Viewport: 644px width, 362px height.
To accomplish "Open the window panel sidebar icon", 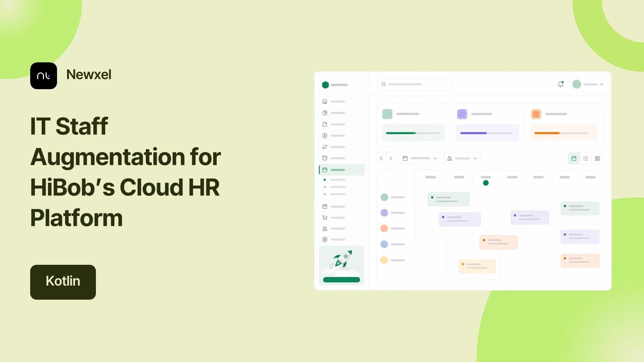I will tap(325, 158).
